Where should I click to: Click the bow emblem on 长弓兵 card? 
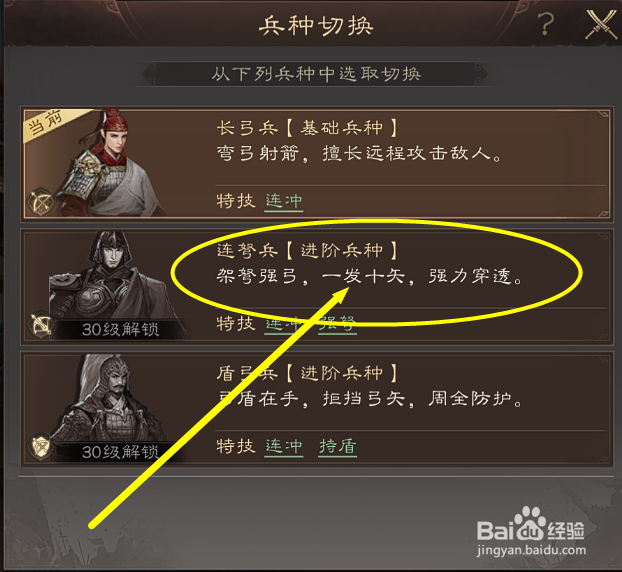coord(40,202)
